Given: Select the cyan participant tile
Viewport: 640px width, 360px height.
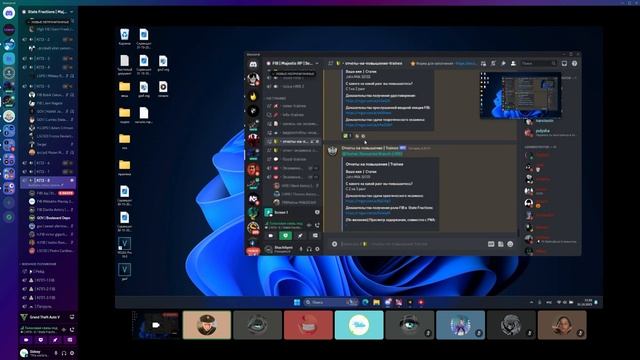Looking at the screenshot, I should point(359,325).
